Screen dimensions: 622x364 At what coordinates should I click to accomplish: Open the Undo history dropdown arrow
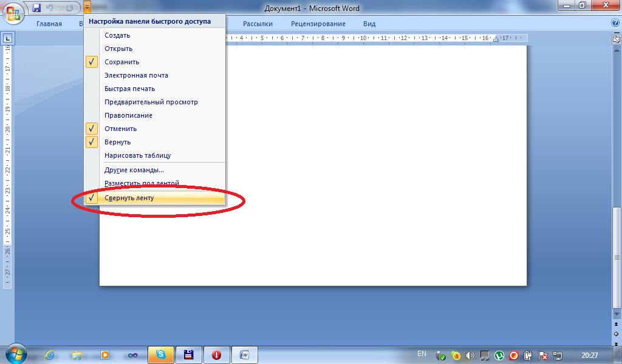coord(58,8)
